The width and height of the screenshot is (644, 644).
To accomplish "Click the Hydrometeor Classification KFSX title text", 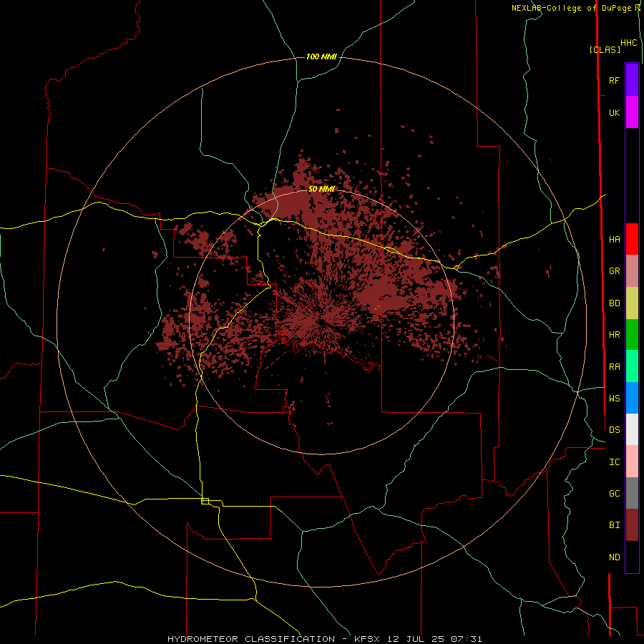I will pos(324,639).
